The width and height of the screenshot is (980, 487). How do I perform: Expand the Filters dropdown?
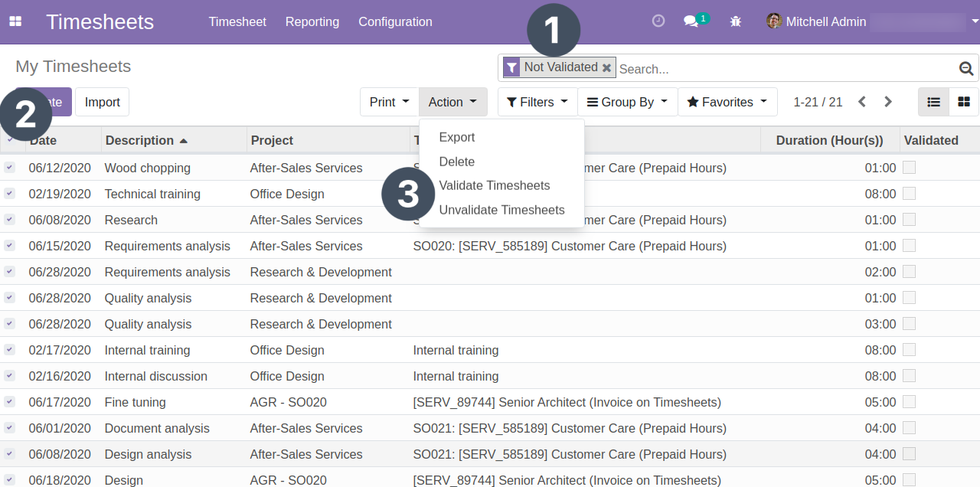(537, 102)
